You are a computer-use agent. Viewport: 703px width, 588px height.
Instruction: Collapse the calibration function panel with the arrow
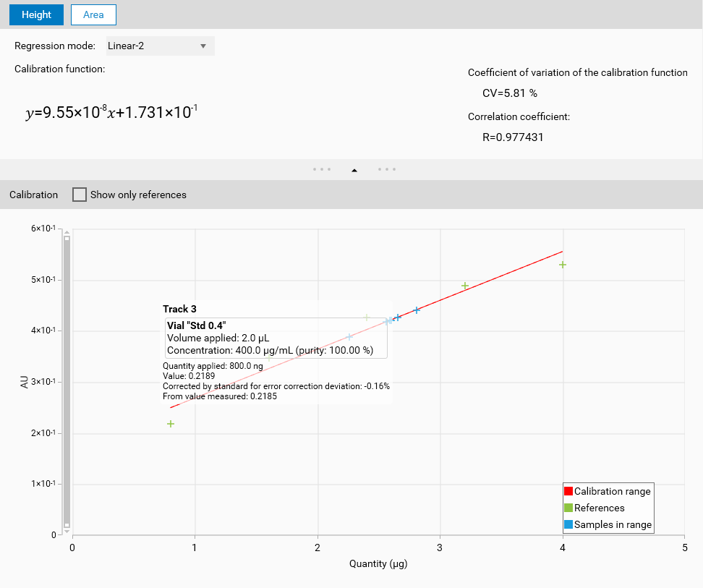(x=354, y=170)
